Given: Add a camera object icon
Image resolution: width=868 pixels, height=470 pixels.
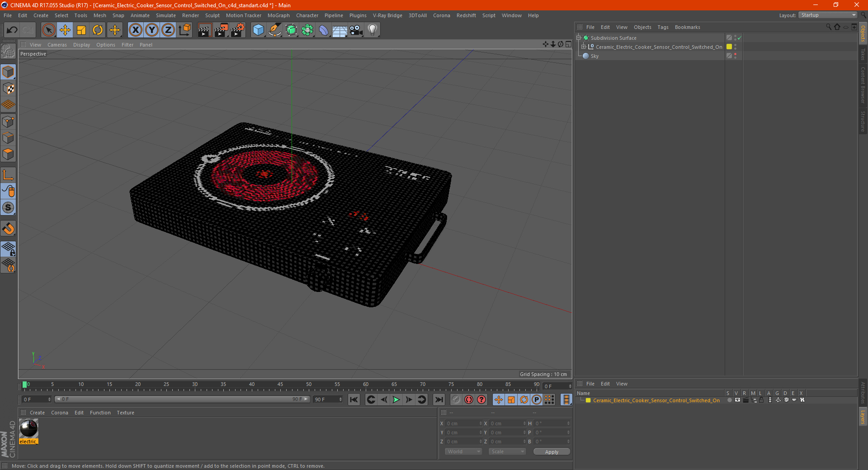Looking at the screenshot, I should coord(356,30).
